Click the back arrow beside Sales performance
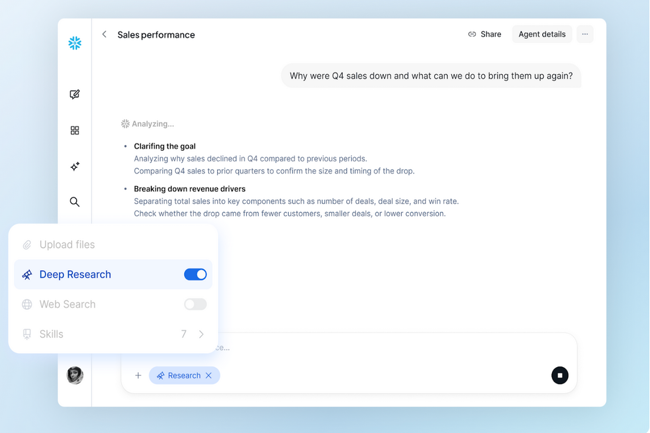Screen dimensions: 650x433 coord(104,34)
